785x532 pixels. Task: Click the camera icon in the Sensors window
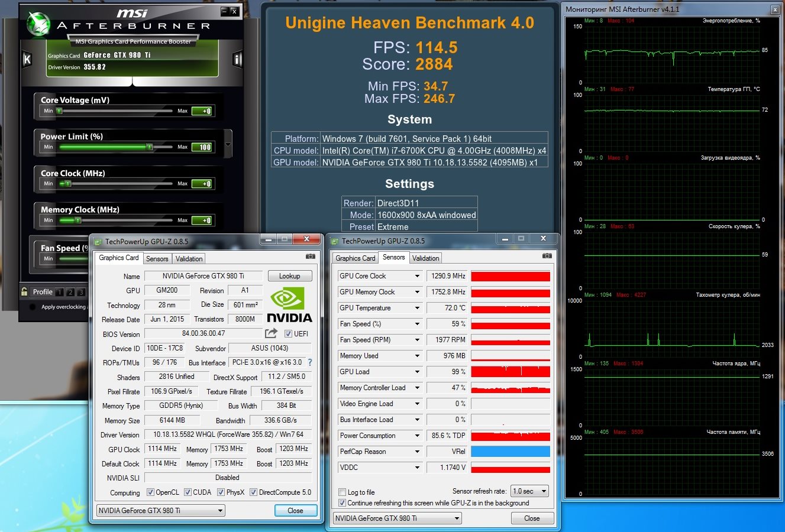(x=547, y=256)
